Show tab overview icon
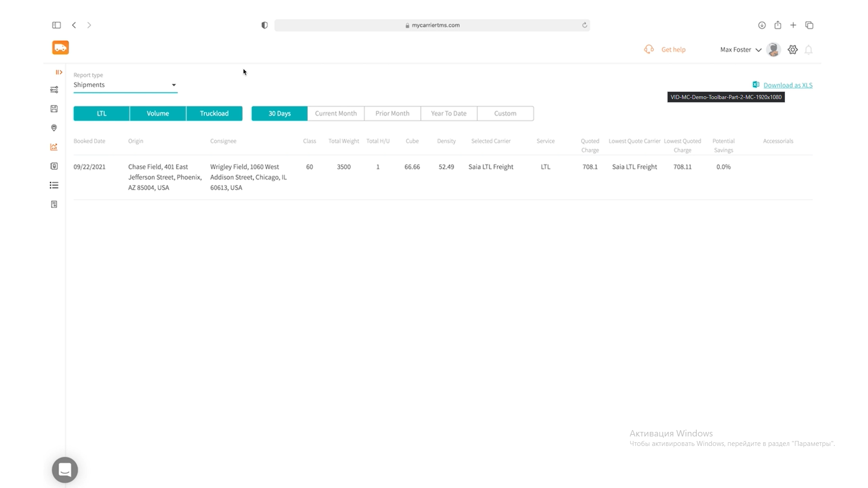 click(x=809, y=25)
